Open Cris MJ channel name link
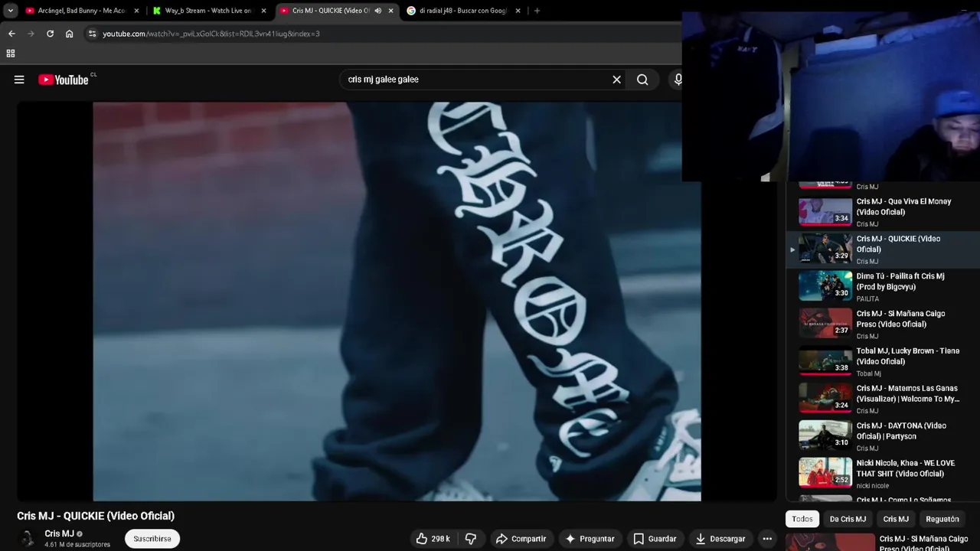Viewport: 980px width, 551px height. 59,533
